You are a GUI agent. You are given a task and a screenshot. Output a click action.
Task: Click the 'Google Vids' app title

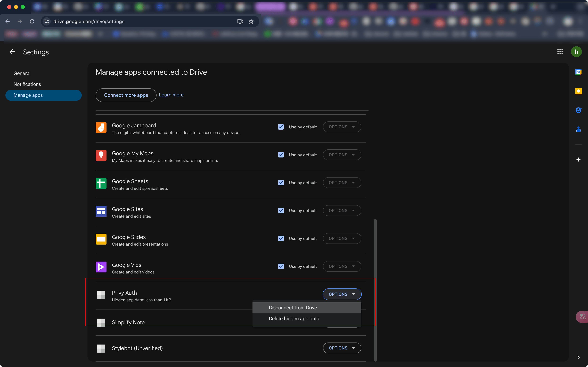tap(126, 265)
